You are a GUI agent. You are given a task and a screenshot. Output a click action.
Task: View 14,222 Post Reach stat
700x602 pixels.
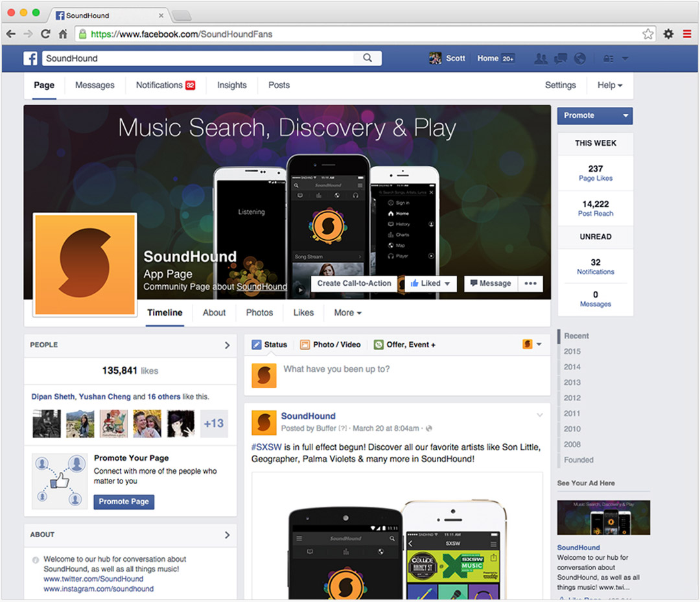pos(596,209)
